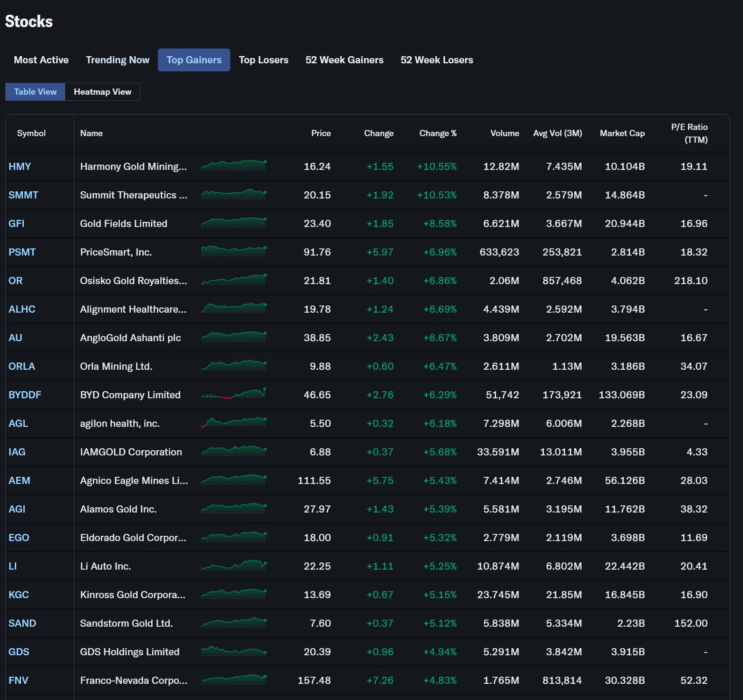The height and width of the screenshot is (700, 743).
Task: Open IAG ticker link
Action: pyautogui.click(x=17, y=452)
